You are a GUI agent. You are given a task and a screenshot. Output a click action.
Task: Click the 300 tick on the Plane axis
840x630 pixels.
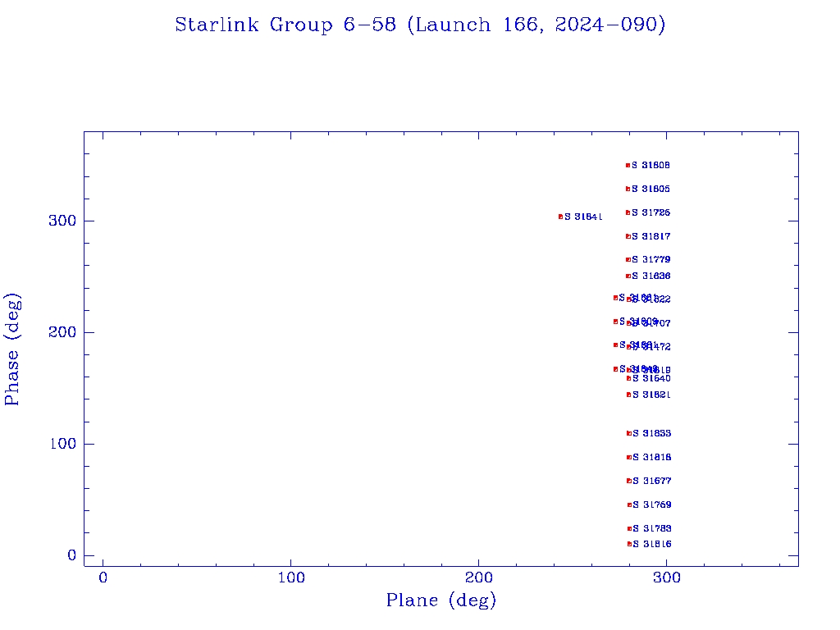click(x=666, y=577)
